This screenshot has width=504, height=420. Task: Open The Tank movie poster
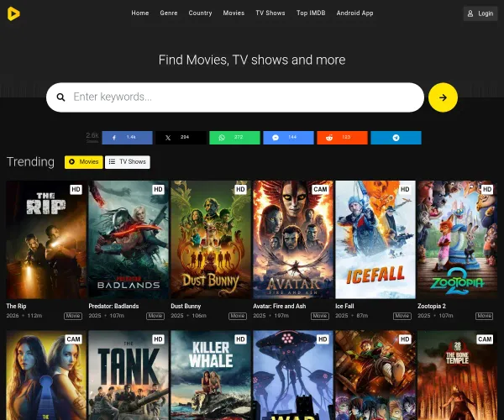coord(129,375)
